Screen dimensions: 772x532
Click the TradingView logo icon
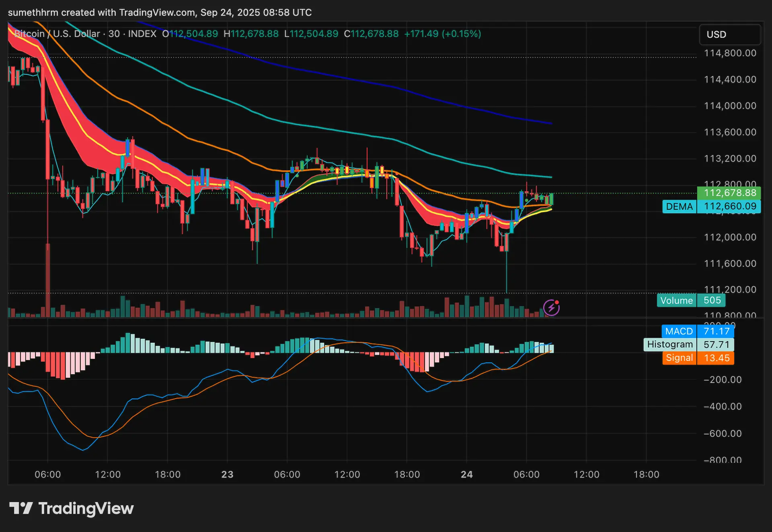[x=21, y=508]
